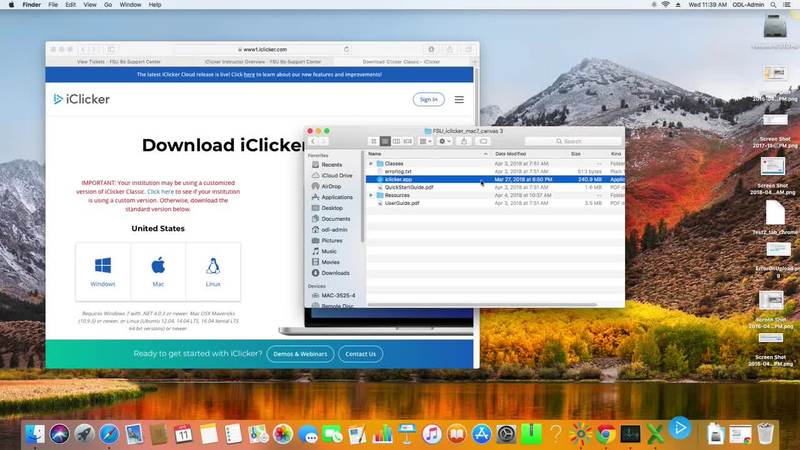Switch Finder window to icon view
The image size is (800, 450).
(374, 141)
